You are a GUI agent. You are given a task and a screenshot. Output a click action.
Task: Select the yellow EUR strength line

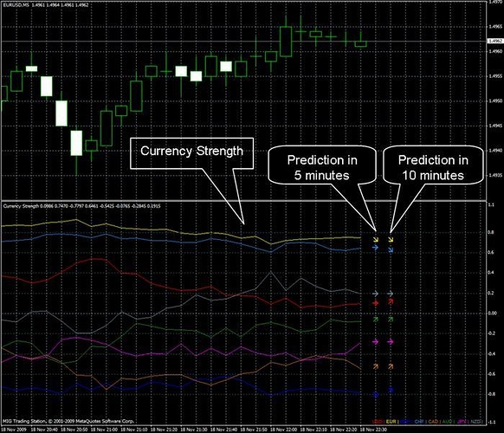click(x=180, y=232)
